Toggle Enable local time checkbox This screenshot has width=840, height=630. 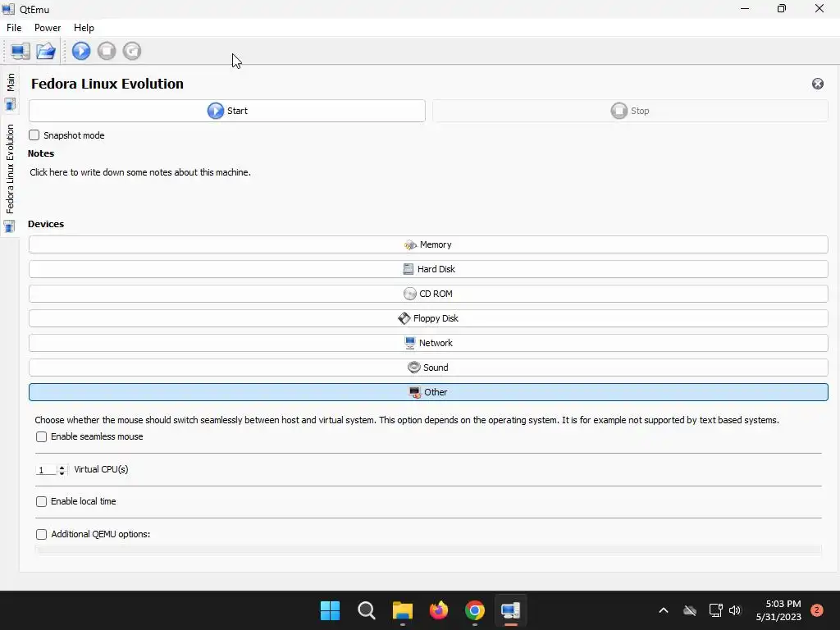[x=41, y=501]
